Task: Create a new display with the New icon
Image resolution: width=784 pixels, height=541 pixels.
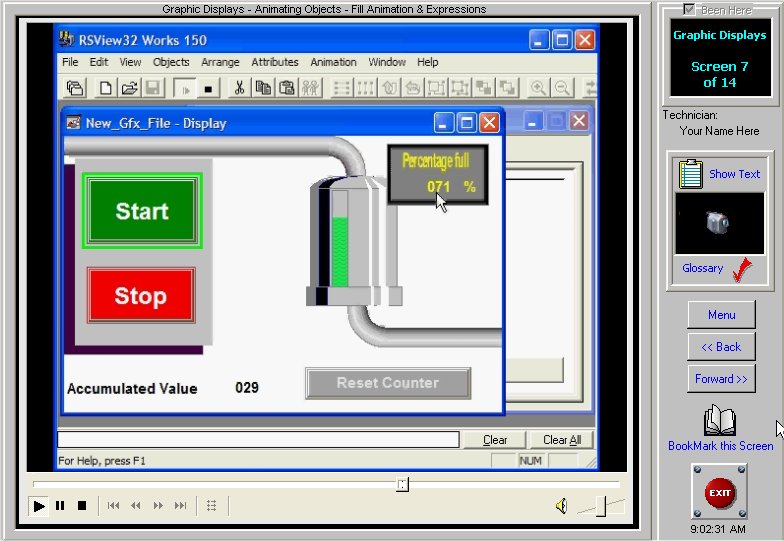Action: point(105,88)
